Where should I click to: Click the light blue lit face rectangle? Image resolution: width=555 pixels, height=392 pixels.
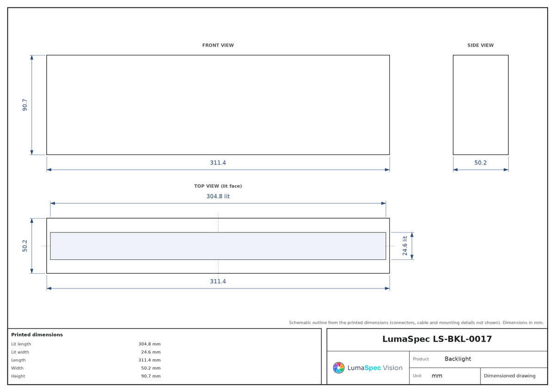(218, 246)
